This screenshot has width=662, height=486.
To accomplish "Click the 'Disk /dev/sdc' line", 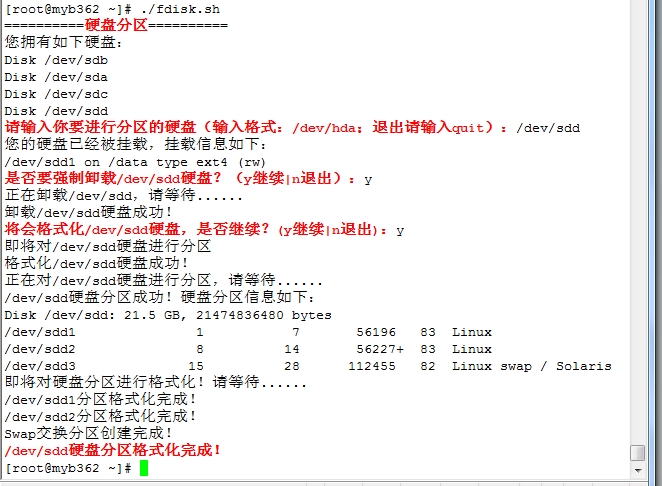I will pyautogui.click(x=56, y=94).
